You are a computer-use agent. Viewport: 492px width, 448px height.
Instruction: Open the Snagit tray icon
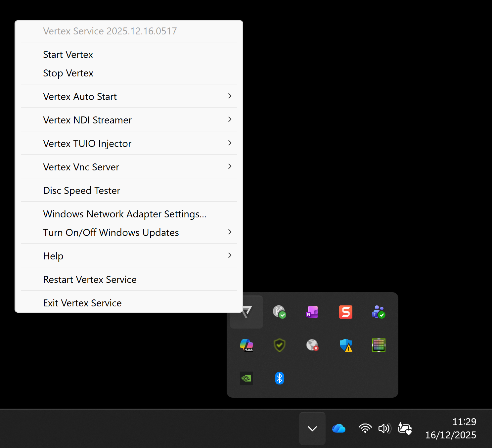(345, 312)
